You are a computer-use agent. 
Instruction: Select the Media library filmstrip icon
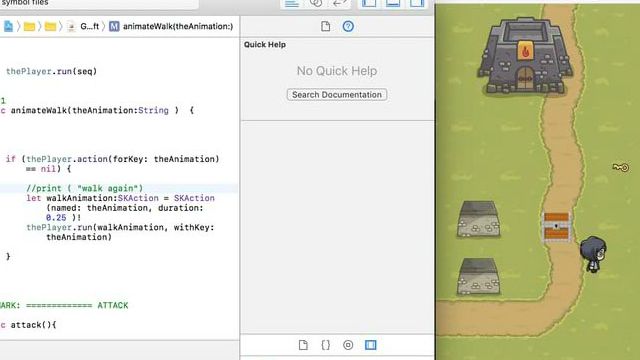371,345
